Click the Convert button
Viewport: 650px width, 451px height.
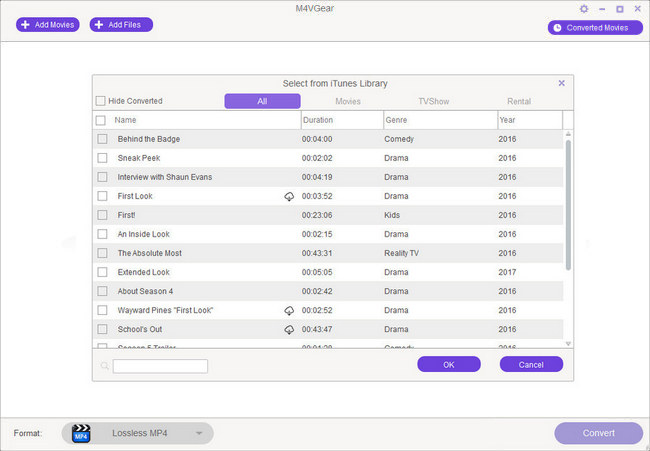(x=599, y=433)
